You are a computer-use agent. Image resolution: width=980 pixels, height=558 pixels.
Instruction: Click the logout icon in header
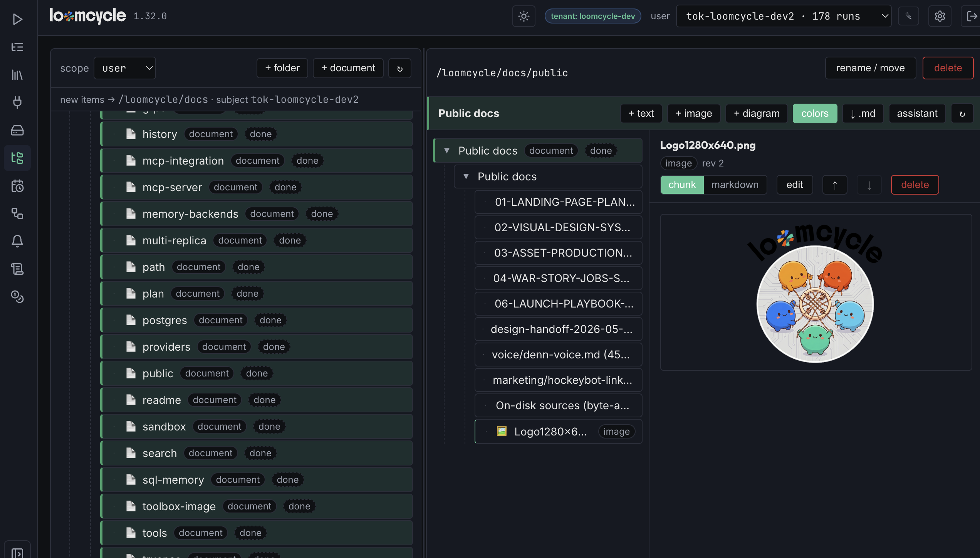tap(971, 16)
